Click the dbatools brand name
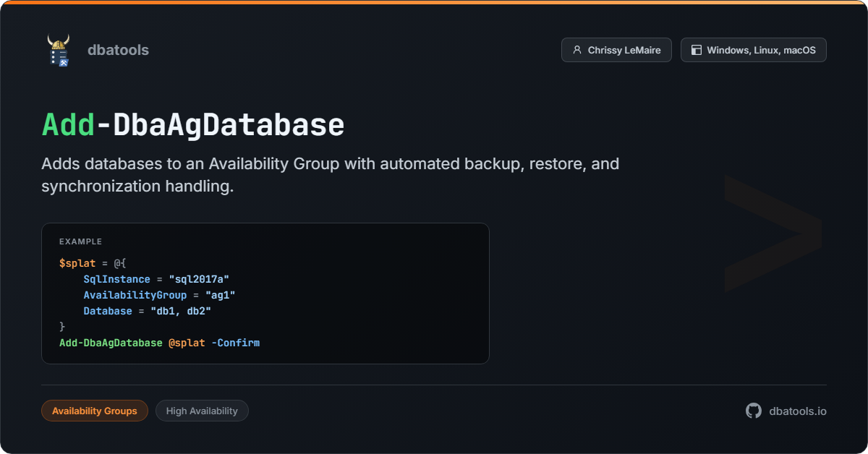 (118, 50)
